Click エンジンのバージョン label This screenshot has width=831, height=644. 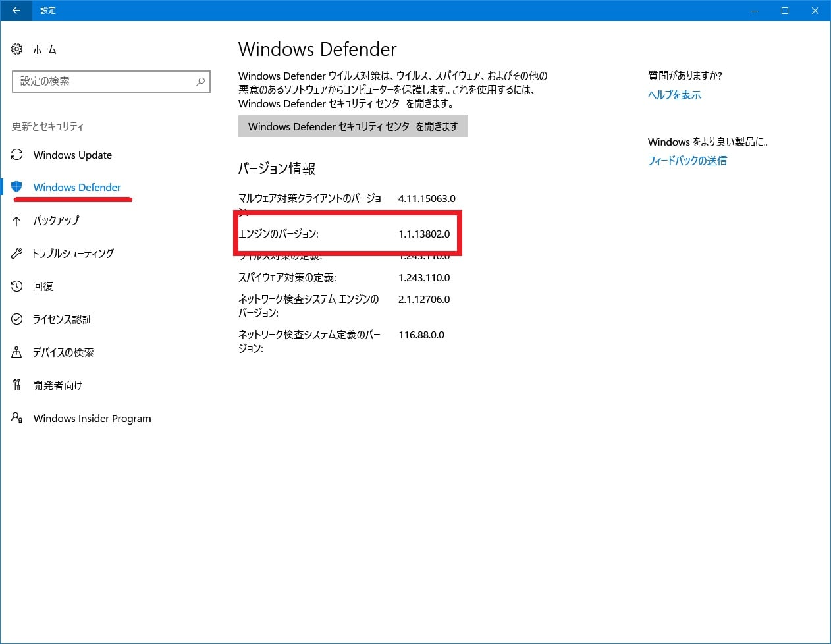[279, 234]
